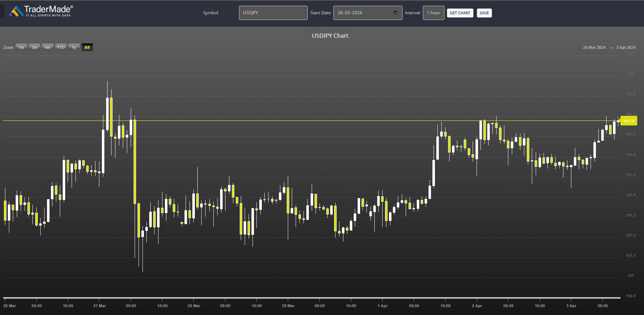Viewport: 644px width, 315px height.
Task: Select the 1y zoom range
Action: click(74, 47)
